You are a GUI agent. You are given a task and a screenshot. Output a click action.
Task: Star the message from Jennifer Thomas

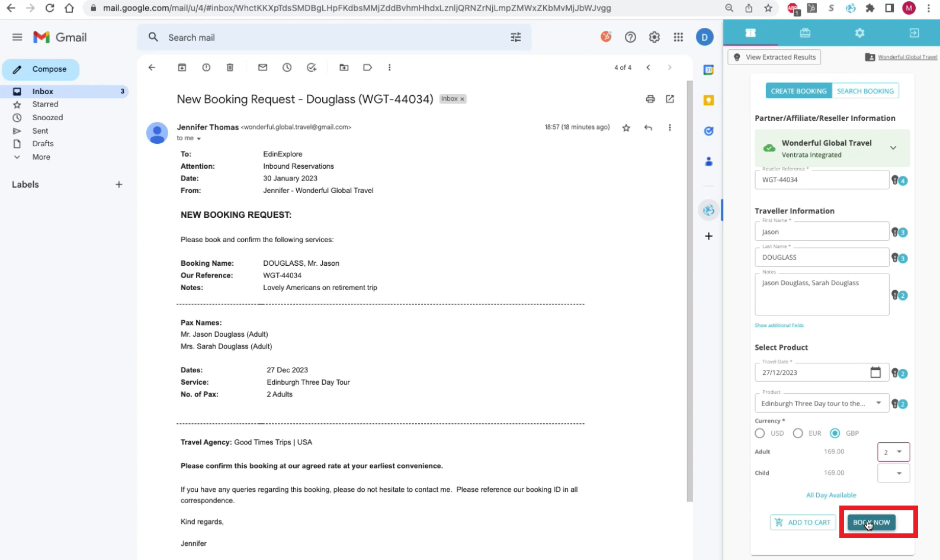tap(626, 127)
